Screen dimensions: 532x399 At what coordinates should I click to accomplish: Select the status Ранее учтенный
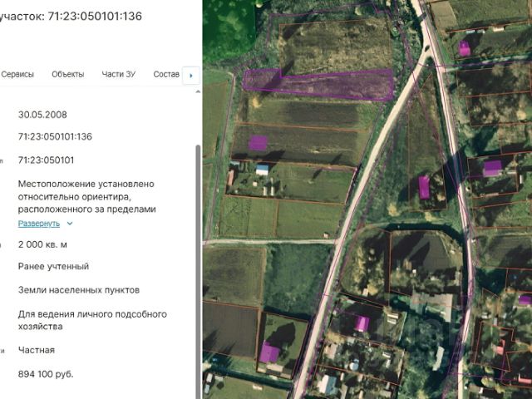click(x=53, y=266)
